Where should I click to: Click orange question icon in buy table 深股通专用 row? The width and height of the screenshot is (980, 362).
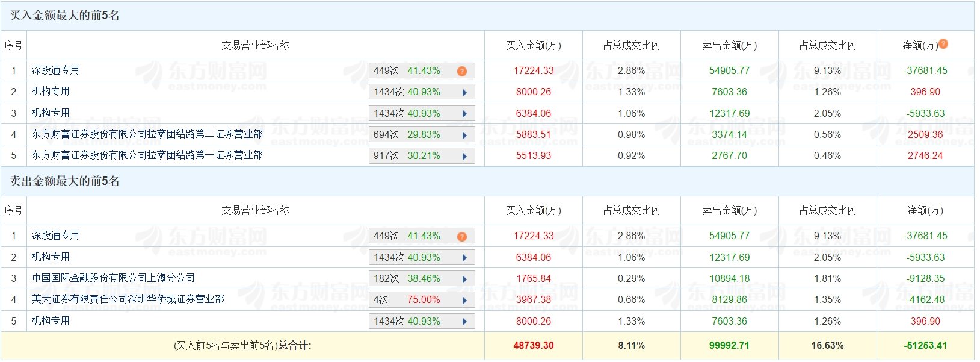462,71
